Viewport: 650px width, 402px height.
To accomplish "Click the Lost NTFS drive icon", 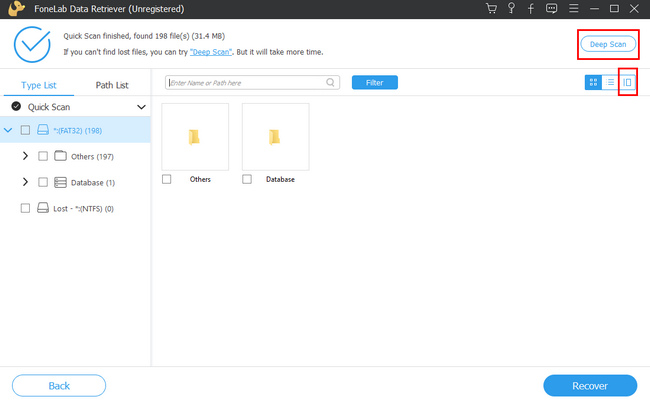I will click(x=43, y=208).
